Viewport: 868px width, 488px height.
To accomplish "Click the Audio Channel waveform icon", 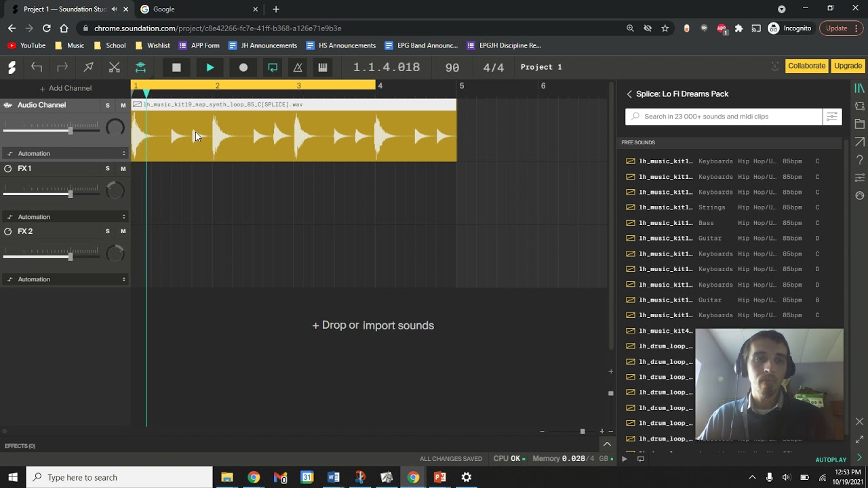I will [8, 105].
